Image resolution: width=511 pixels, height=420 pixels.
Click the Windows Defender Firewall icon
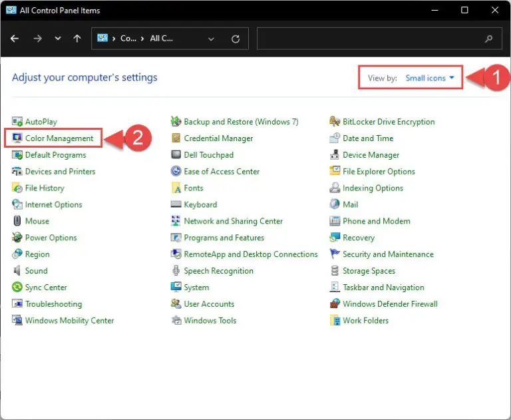335,304
